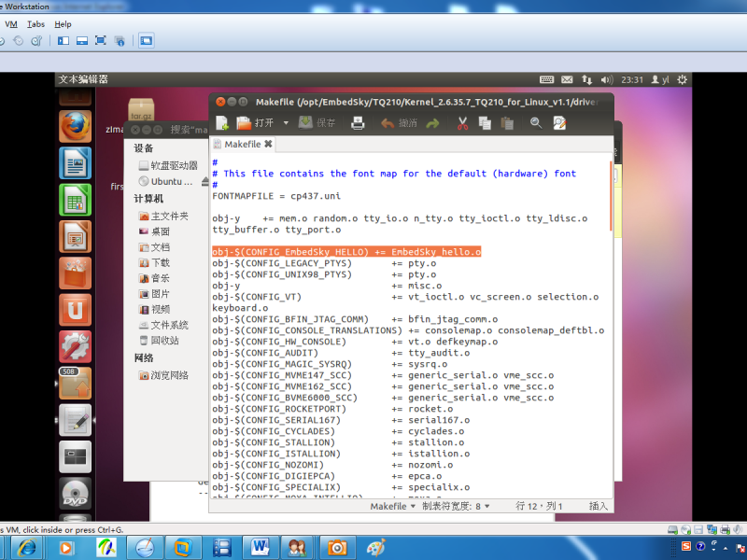Click the redo arrow icon

(x=432, y=122)
